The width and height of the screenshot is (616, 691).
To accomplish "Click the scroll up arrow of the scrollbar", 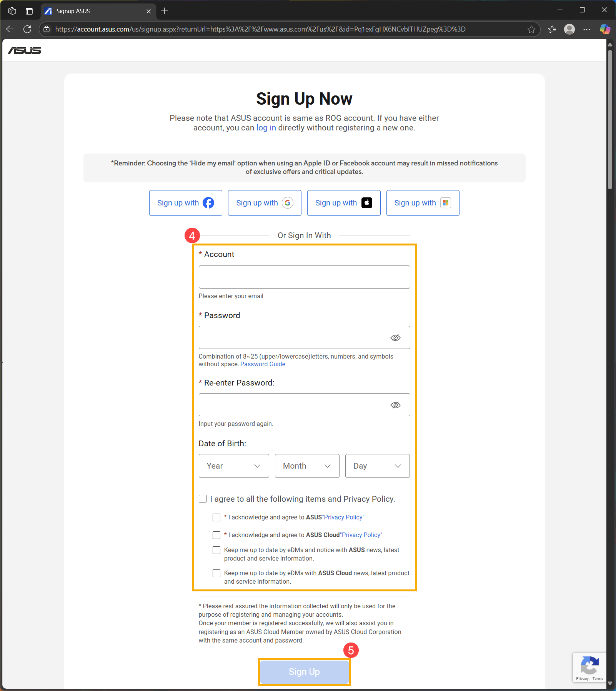I will tap(610, 45).
